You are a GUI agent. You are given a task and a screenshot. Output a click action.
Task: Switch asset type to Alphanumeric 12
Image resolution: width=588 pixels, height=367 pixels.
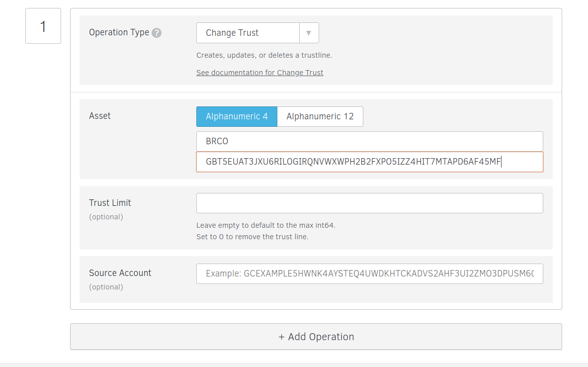coord(320,116)
